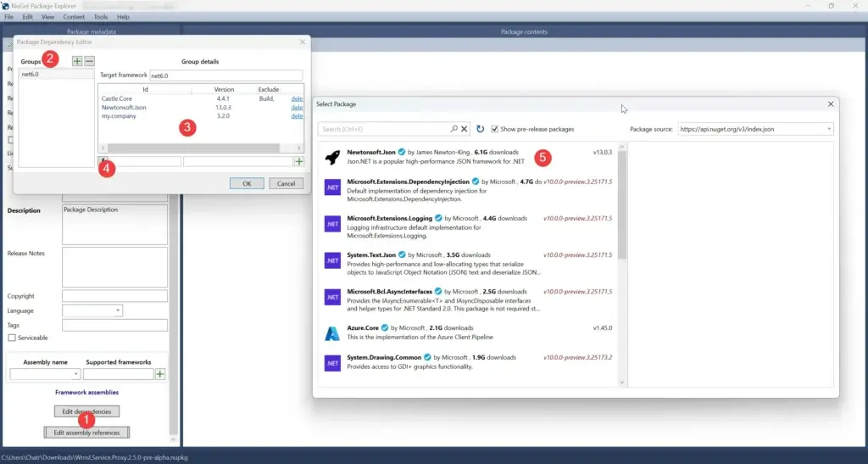
Task: Select the my.company dependency row
Action: point(201,115)
